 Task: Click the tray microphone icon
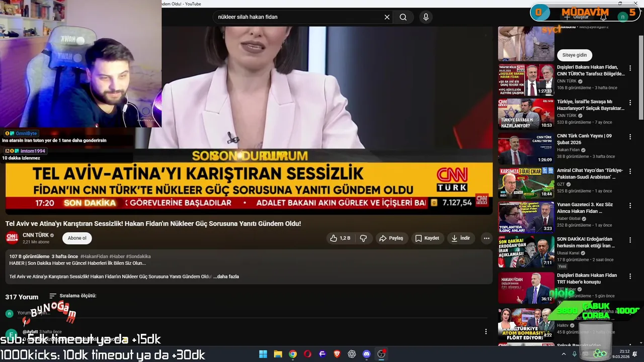[x=575, y=354]
